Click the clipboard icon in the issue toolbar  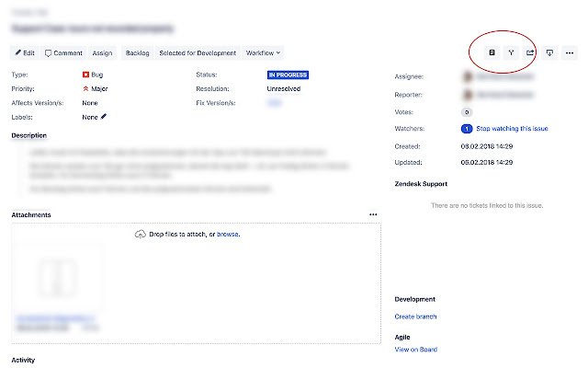(492, 53)
